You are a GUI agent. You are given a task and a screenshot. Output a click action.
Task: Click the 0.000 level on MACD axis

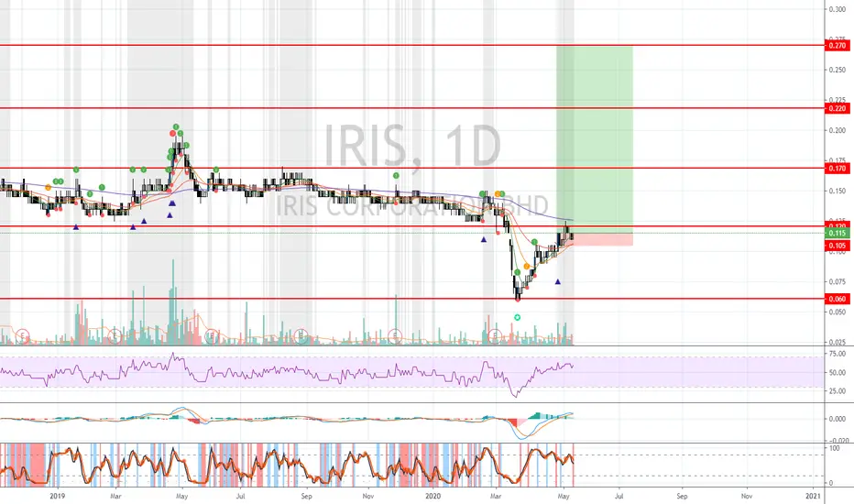coord(838,419)
